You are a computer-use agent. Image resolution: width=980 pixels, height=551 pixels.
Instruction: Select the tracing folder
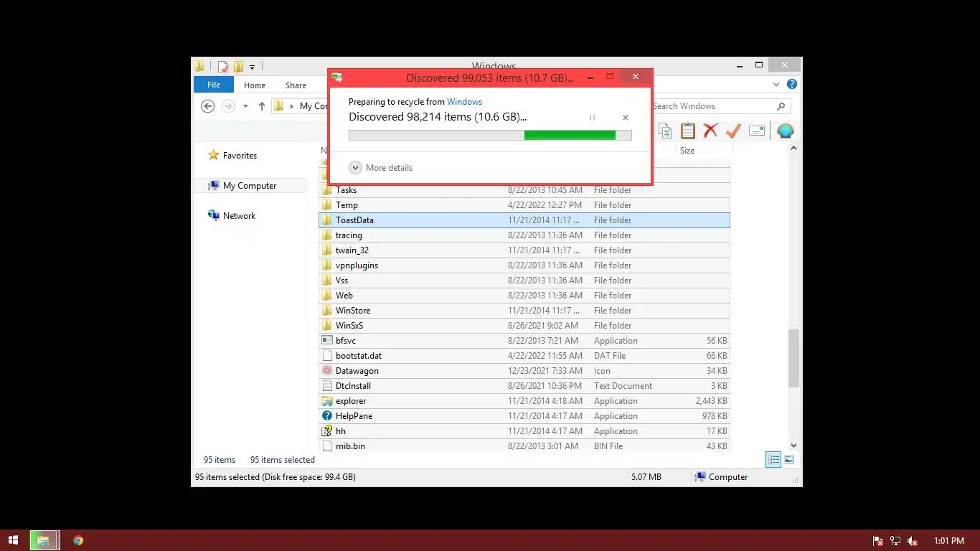tap(524, 235)
